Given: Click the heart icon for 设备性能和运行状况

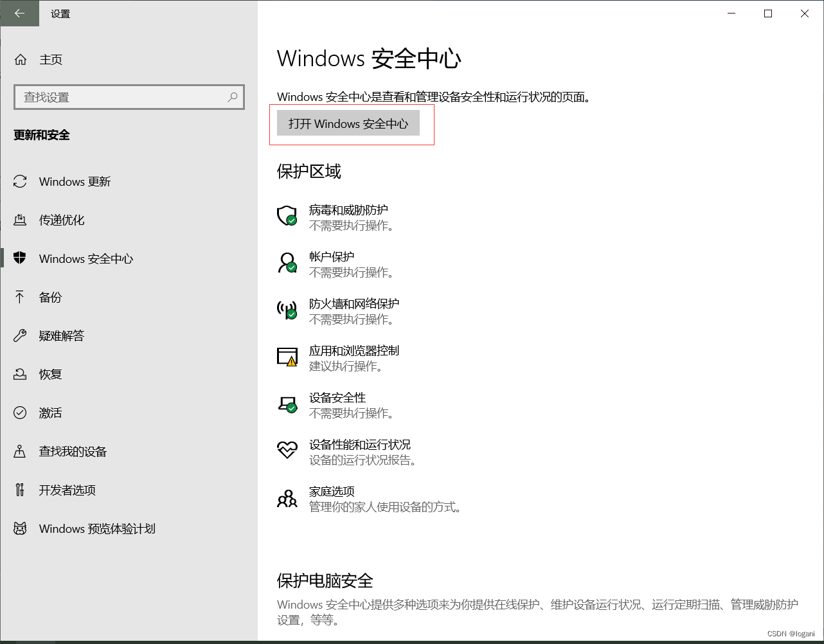Looking at the screenshot, I should coord(287,449).
